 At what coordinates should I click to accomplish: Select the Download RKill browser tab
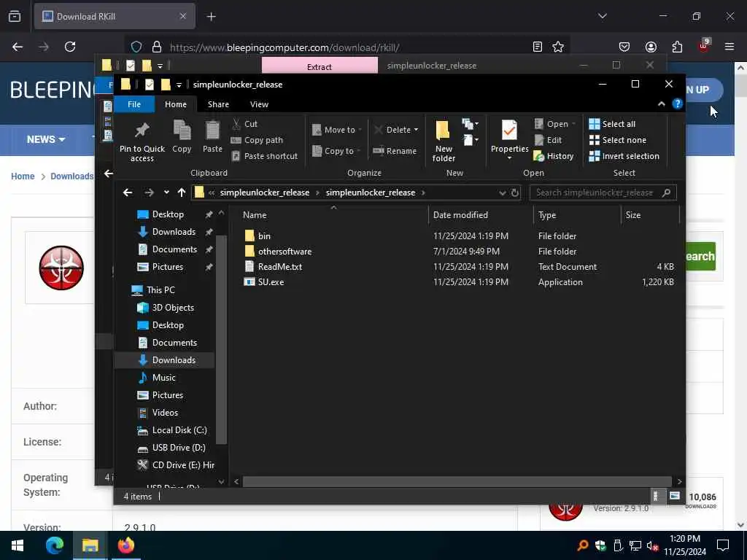coord(115,17)
